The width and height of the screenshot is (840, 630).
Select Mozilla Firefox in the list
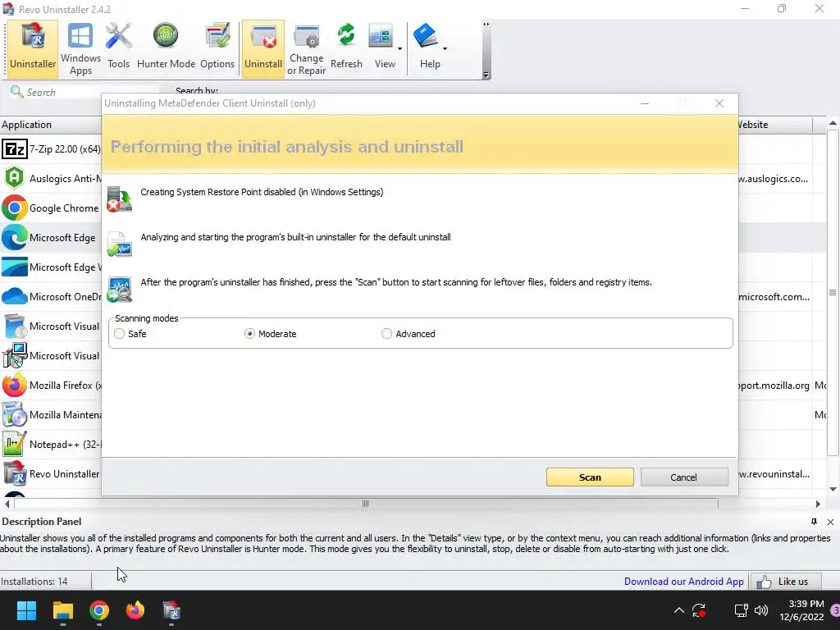[x=51, y=386]
